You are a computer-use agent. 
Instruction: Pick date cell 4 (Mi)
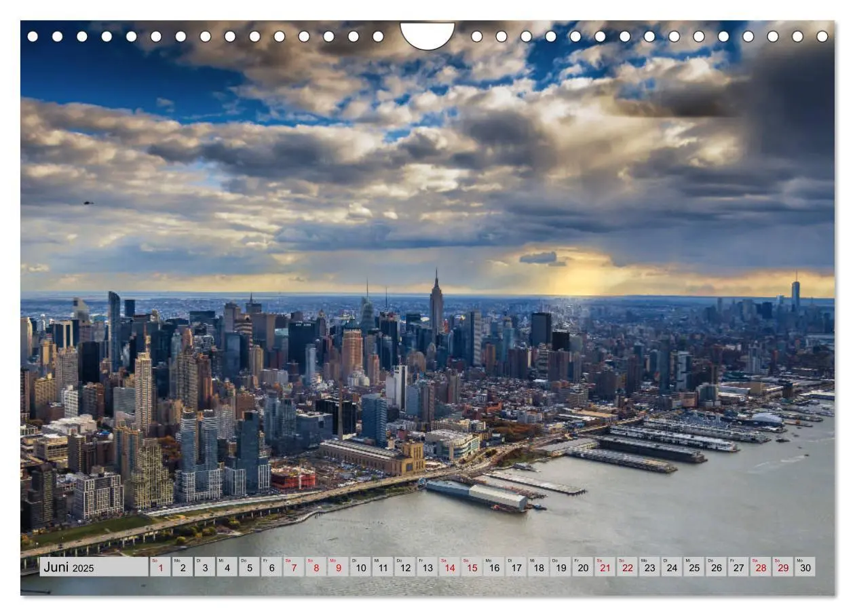pos(227,567)
